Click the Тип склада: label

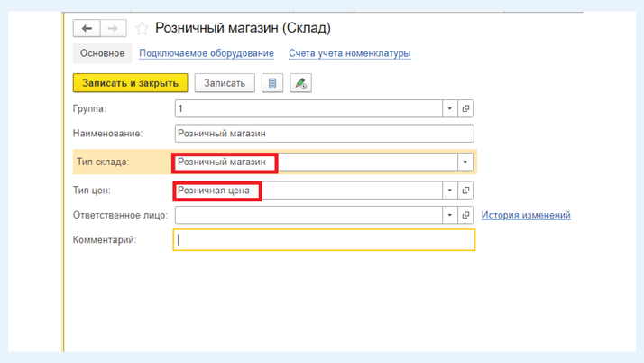pyautogui.click(x=103, y=162)
